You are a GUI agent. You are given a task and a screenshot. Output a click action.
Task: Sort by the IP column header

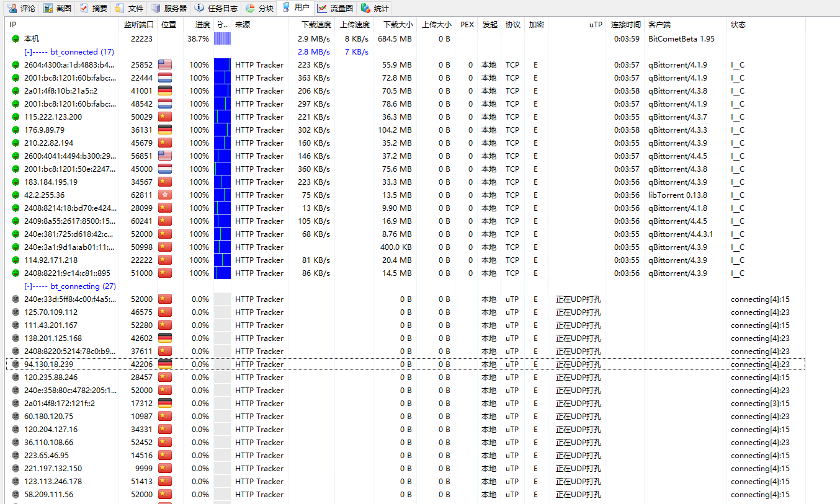point(63,25)
